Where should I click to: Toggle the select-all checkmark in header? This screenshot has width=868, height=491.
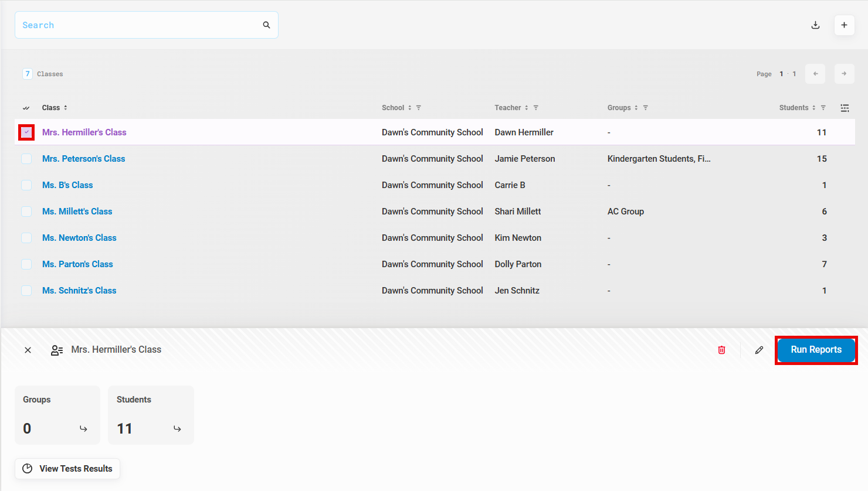pyautogui.click(x=26, y=108)
